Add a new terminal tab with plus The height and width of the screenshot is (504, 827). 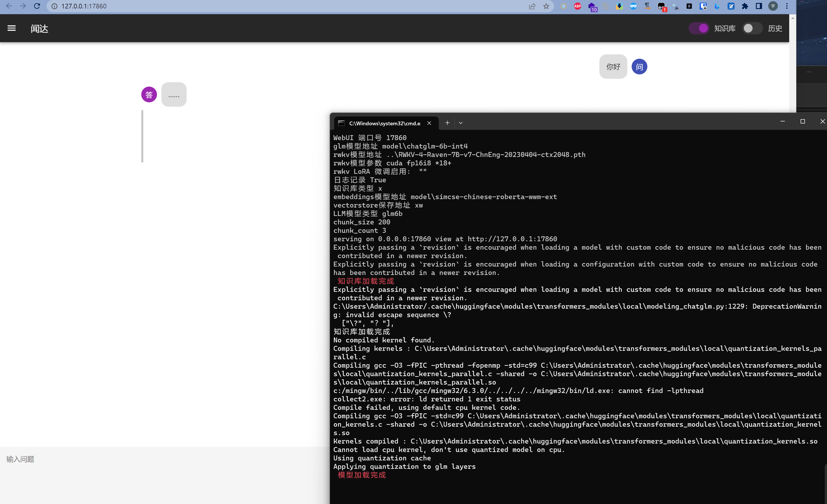[447, 123]
